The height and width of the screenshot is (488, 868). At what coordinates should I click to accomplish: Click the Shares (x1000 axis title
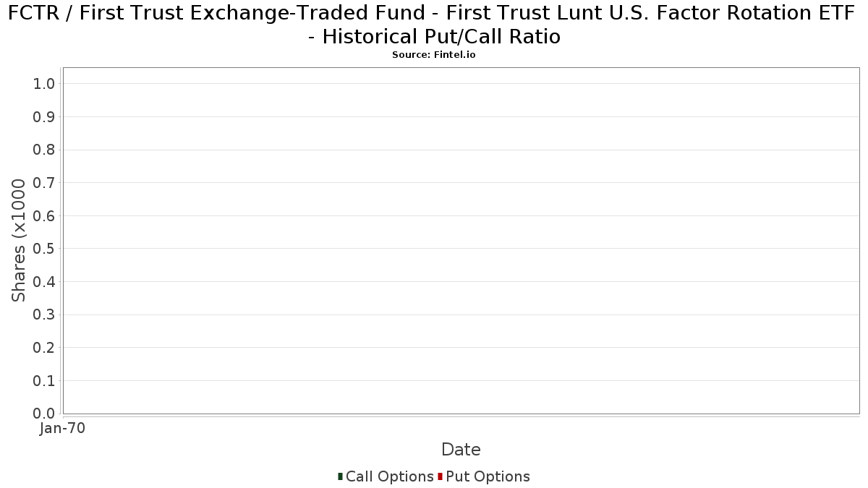pyautogui.click(x=19, y=241)
